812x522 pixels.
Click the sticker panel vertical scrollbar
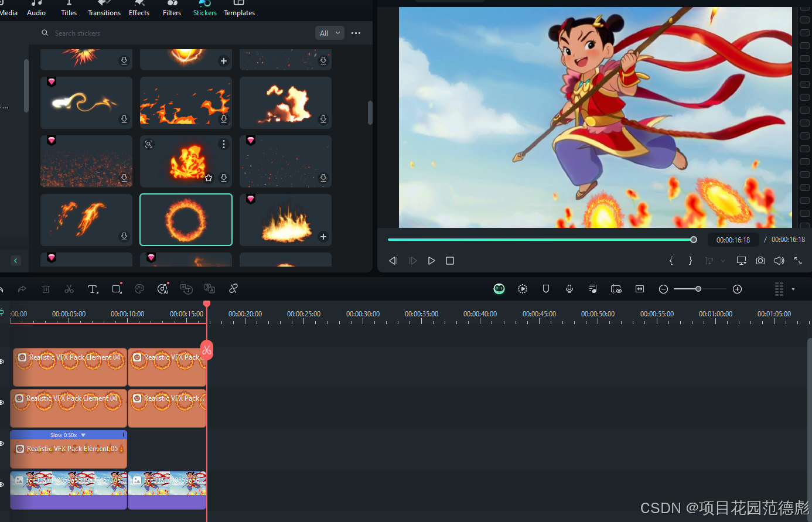[x=370, y=112]
